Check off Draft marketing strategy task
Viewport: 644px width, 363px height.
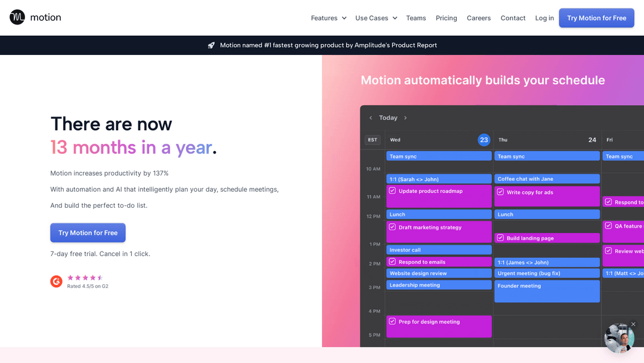pyautogui.click(x=392, y=227)
